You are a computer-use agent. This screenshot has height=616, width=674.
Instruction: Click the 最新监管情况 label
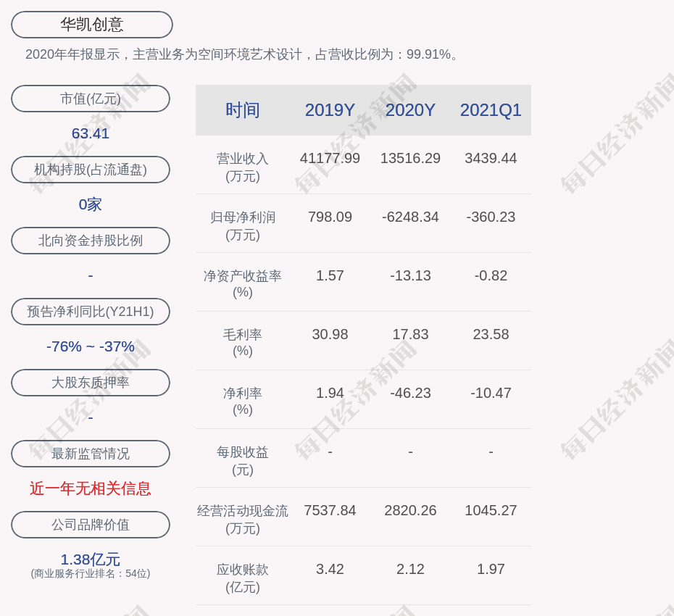91,454
